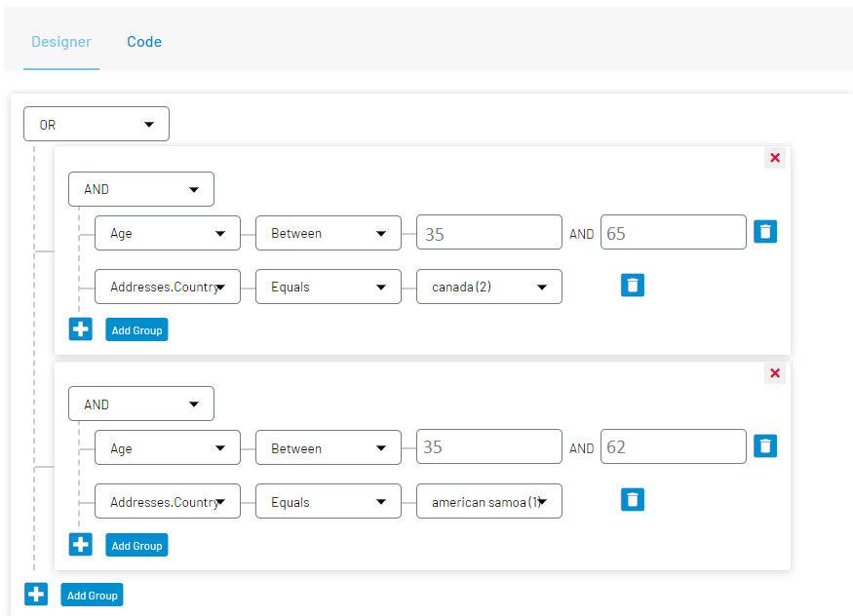
Task: Click the bottom root-level Add Group button
Action: click(x=92, y=596)
